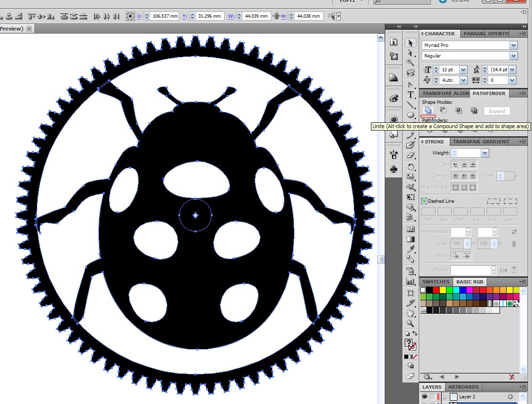
Task: Switch to the Transform tab
Action: pos(436,93)
